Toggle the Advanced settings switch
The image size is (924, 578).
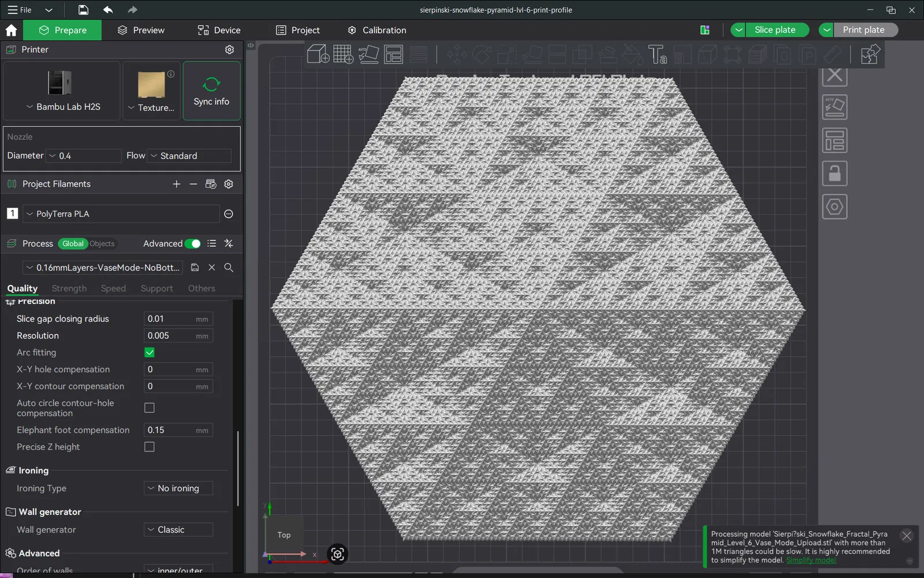coord(192,244)
